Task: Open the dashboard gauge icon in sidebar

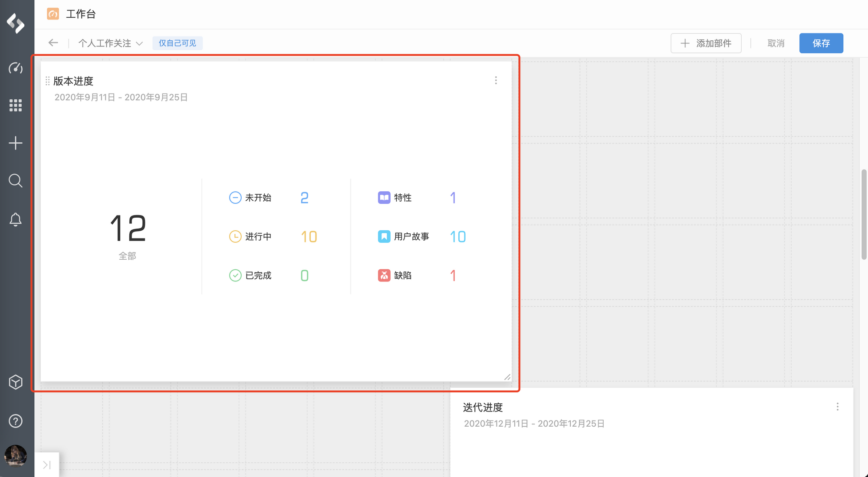Action: [x=16, y=68]
